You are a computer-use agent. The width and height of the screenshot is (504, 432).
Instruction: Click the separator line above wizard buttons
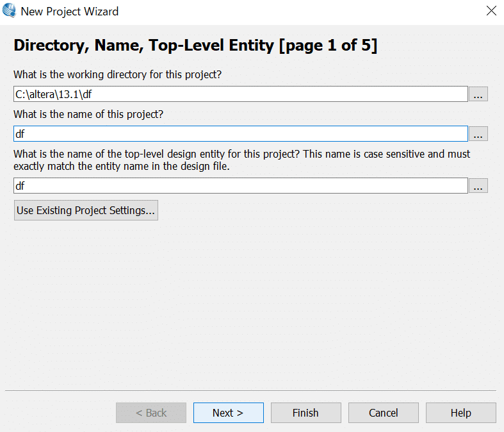250,391
